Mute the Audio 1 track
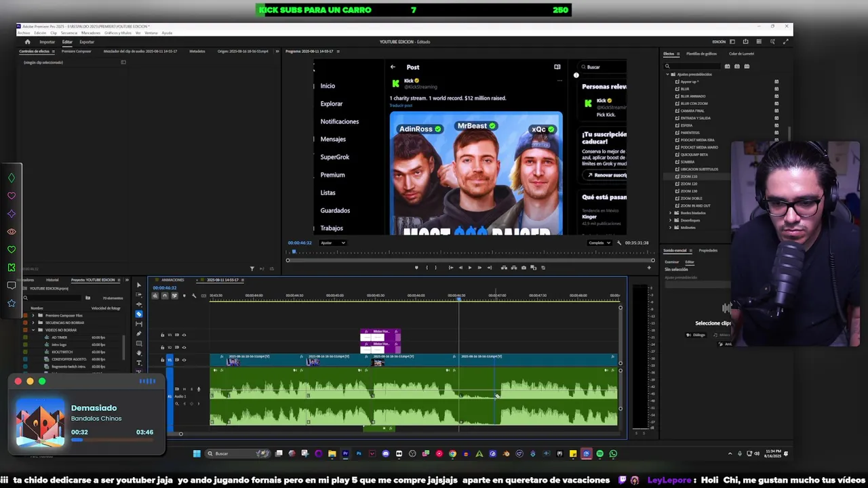Image resolution: width=868 pixels, height=488 pixels. 184,389
